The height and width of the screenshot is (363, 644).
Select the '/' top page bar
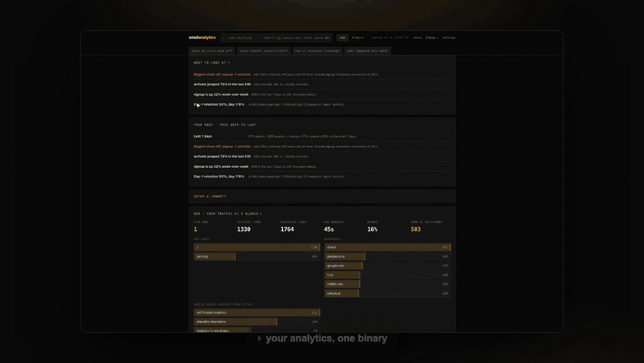tap(257, 247)
